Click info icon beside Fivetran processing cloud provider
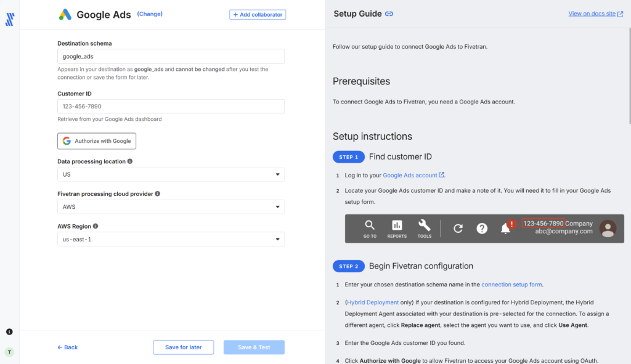631x364 pixels. tap(158, 194)
